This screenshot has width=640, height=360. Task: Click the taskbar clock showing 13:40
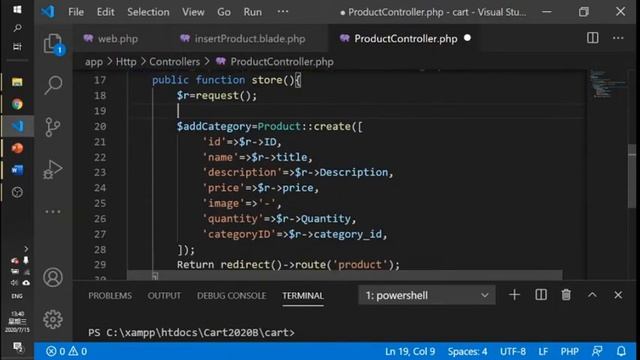click(17, 322)
